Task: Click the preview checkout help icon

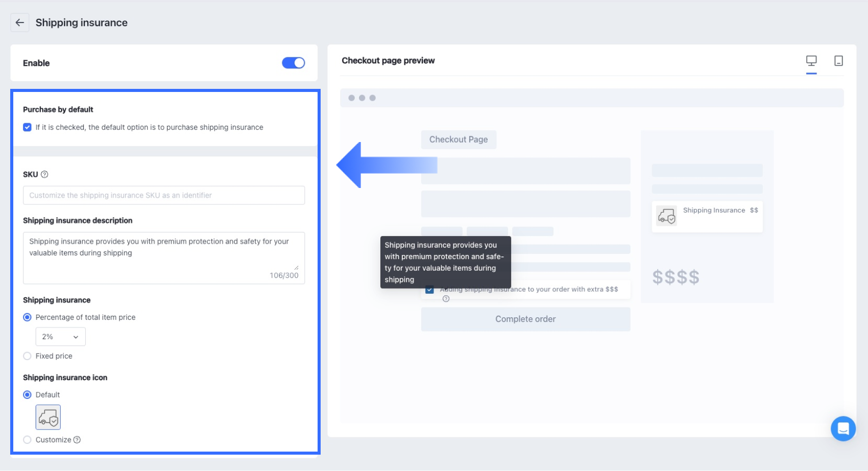Action: (446, 299)
